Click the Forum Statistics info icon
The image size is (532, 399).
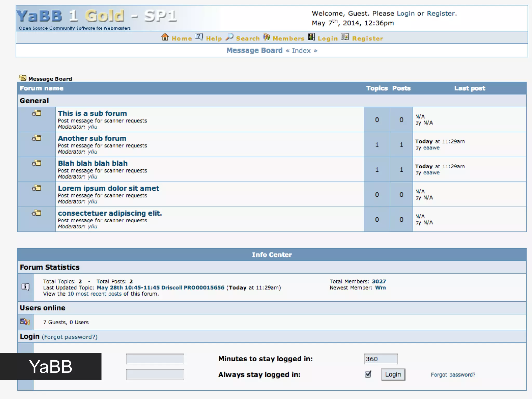click(x=25, y=287)
